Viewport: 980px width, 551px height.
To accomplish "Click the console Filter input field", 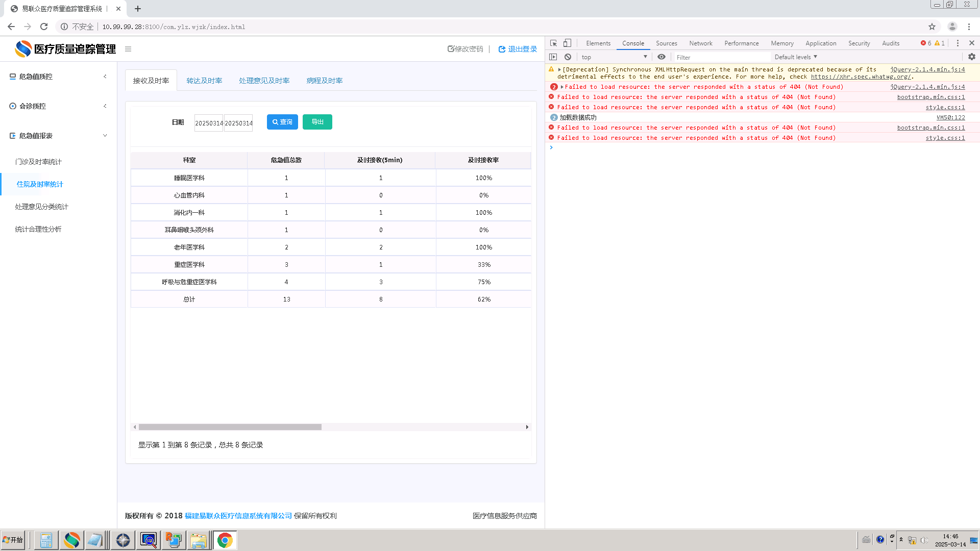I will coord(722,57).
